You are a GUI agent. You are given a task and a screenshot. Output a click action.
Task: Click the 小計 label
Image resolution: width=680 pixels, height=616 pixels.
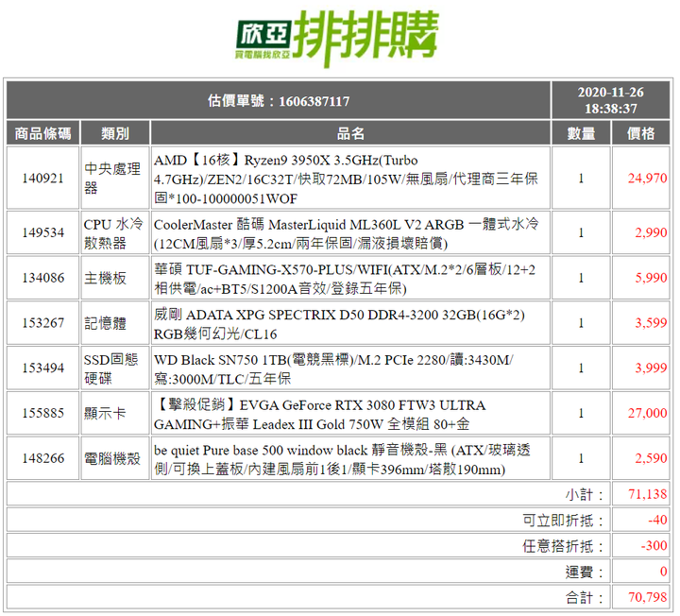(585, 494)
